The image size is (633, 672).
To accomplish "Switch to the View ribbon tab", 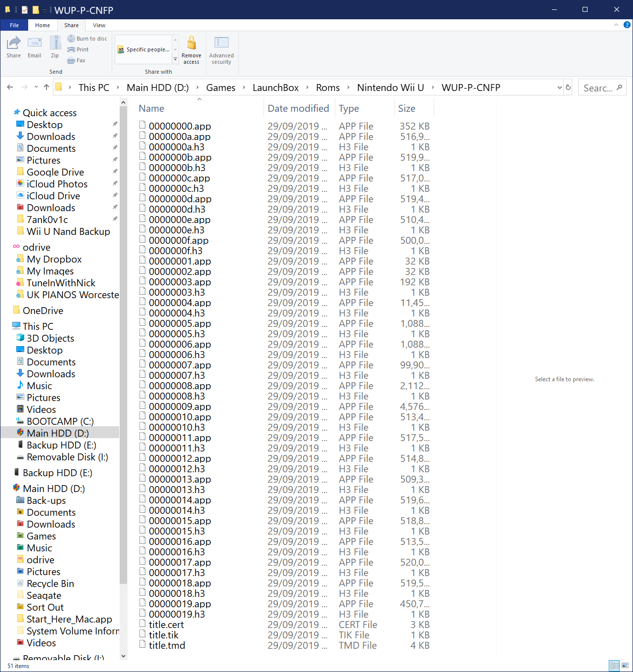I will click(99, 25).
